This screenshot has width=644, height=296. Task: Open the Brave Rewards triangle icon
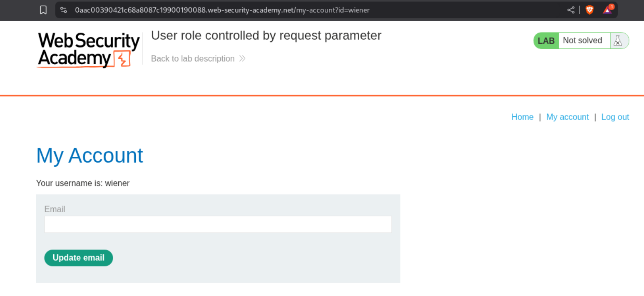[607, 10]
